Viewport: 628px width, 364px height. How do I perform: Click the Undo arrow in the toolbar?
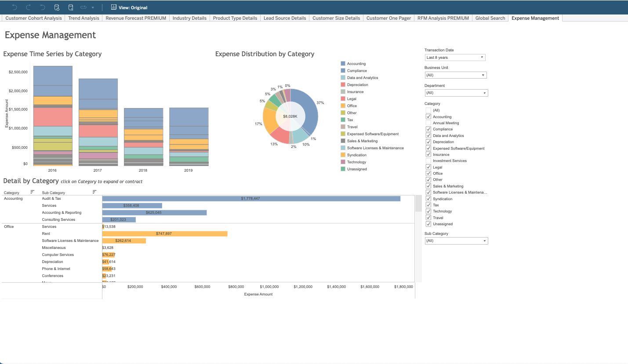click(15, 7)
